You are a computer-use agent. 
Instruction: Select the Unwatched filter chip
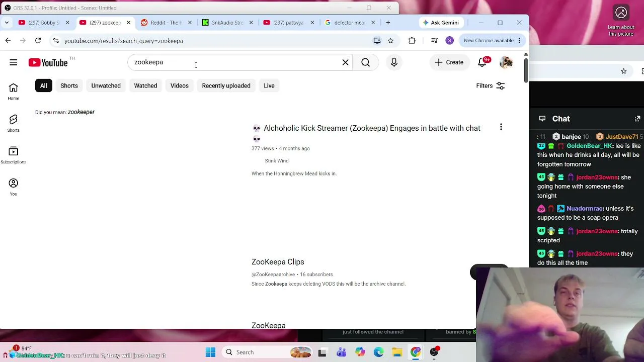pos(106,85)
